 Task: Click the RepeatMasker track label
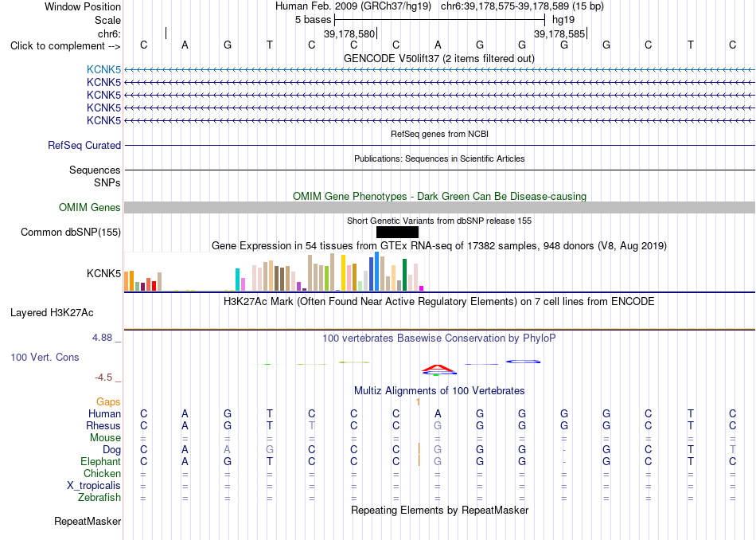pyautogui.click(x=88, y=521)
